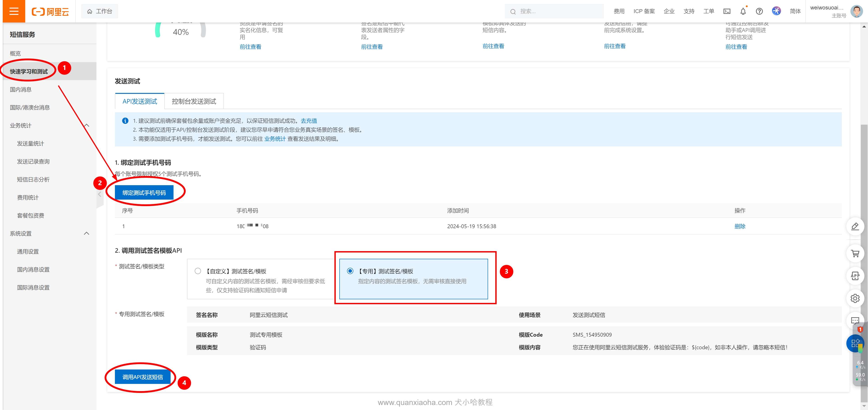Open the help question mark icon
Image resolution: width=868 pixels, height=410 pixels.
click(759, 11)
